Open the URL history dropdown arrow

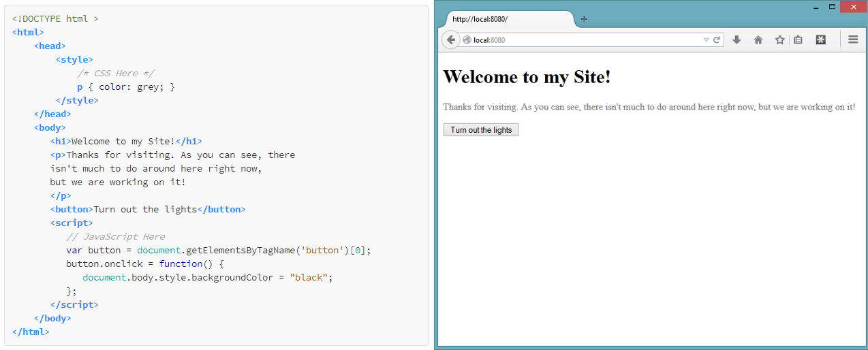[x=707, y=40]
